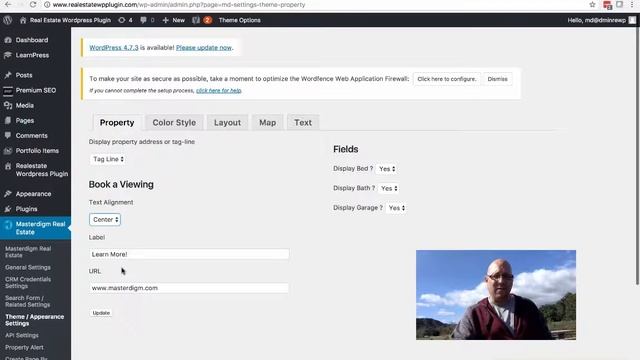Image resolution: width=640 pixels, height=360 pixels.
Task: Click the LearnPress icon in sidebar
Action: pyautogui.click(x=8, y=55)
